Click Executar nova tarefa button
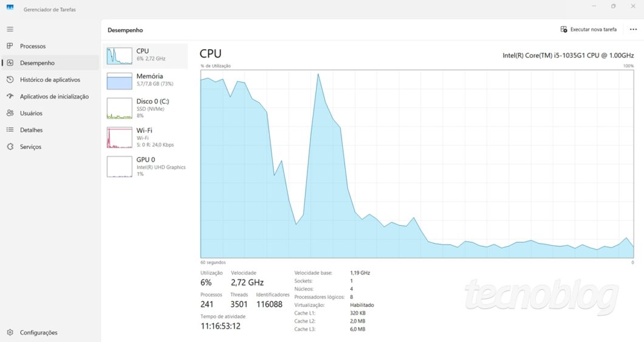 (x=588, y=29)
